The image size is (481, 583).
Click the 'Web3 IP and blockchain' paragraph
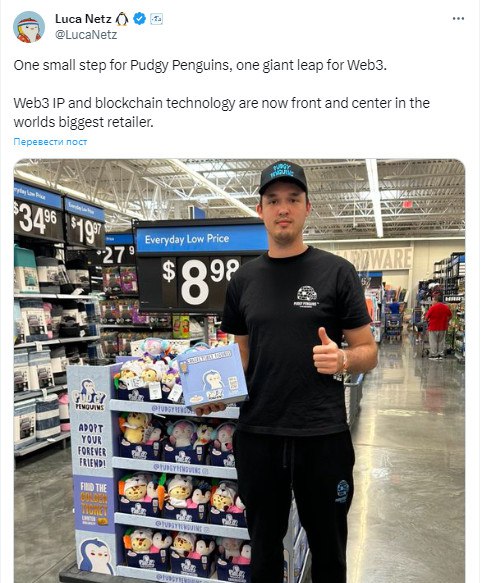[222, 112]
